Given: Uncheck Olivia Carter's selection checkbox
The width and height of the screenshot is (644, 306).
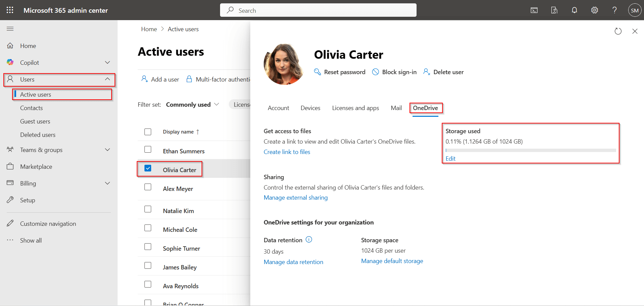Looking at the screenshot, I should (148, 168).
